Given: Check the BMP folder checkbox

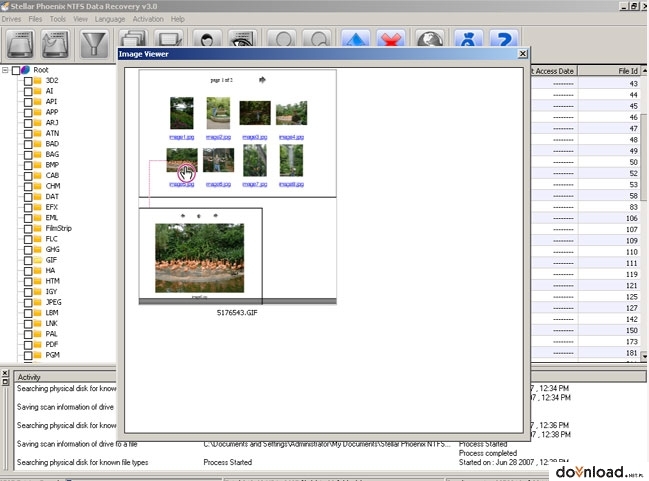Looking at the screenshot, I should pyautogui.click(x=28, y=165).
